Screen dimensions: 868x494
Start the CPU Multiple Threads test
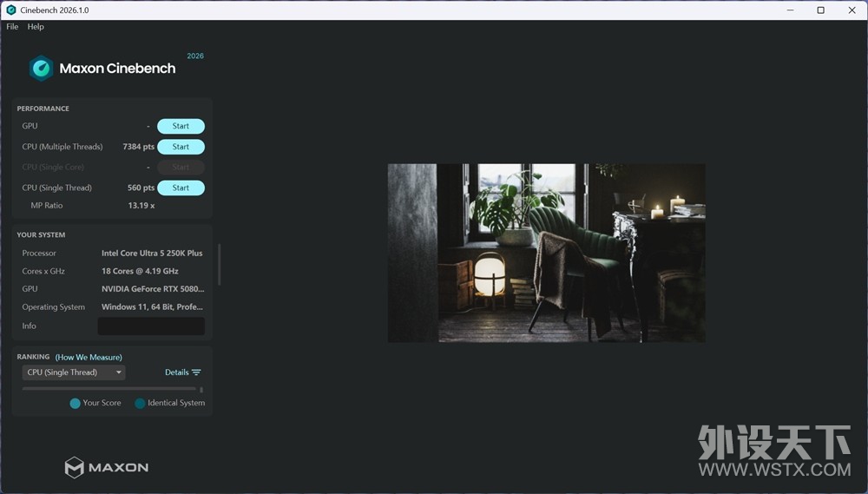tap(181, 147)
